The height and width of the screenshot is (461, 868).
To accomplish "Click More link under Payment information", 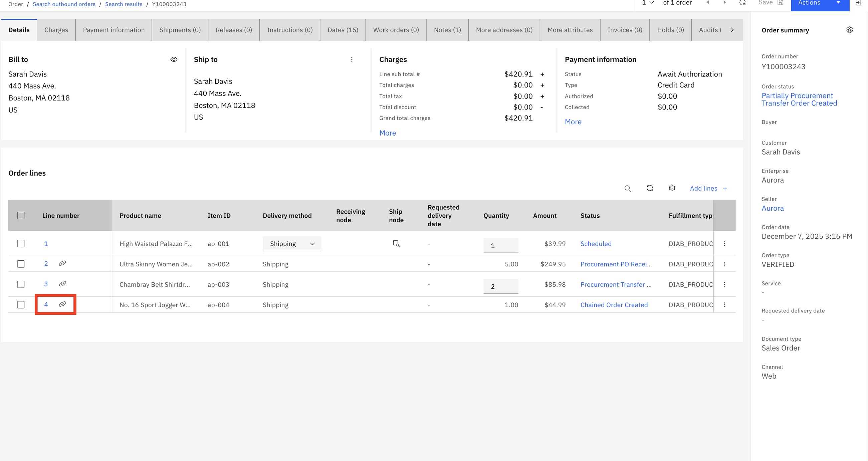I will pos(573,122).
